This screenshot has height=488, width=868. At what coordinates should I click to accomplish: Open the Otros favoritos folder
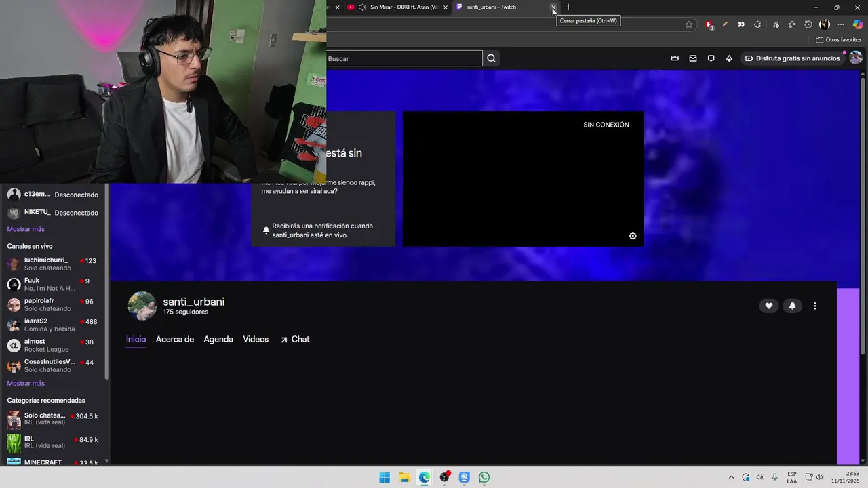(x=839, y=40)
